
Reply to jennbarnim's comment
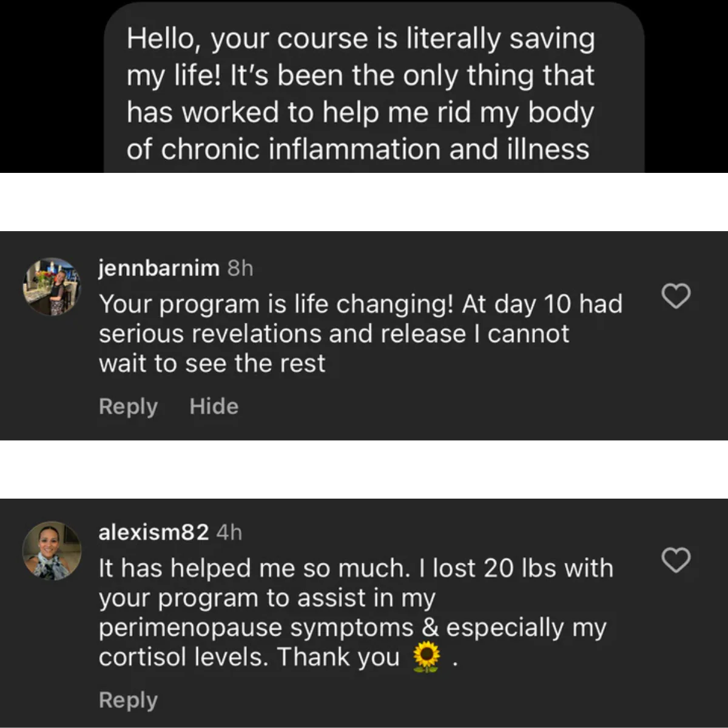pyautogui.click(x=128, y=406)
